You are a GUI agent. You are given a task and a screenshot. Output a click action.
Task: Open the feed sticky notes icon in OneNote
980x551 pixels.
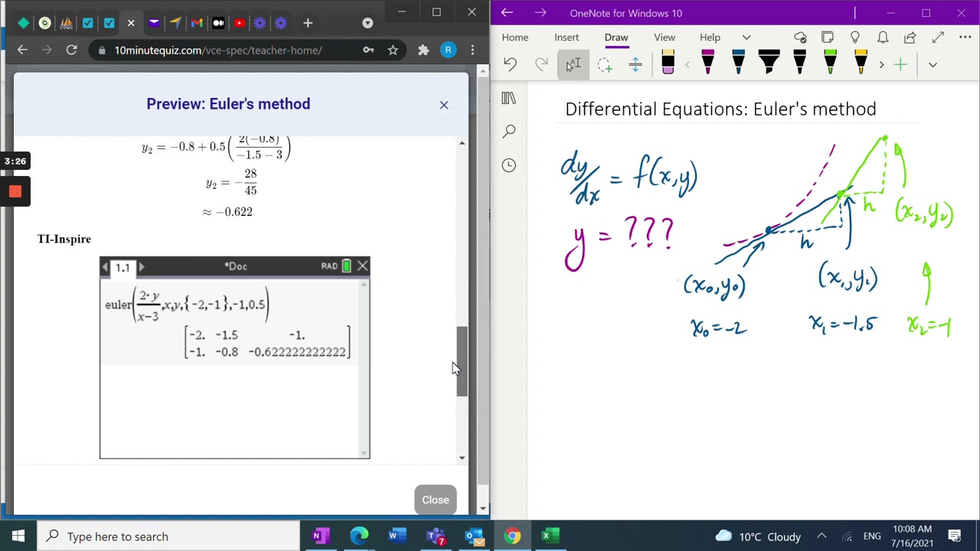(x=828, y=37)
